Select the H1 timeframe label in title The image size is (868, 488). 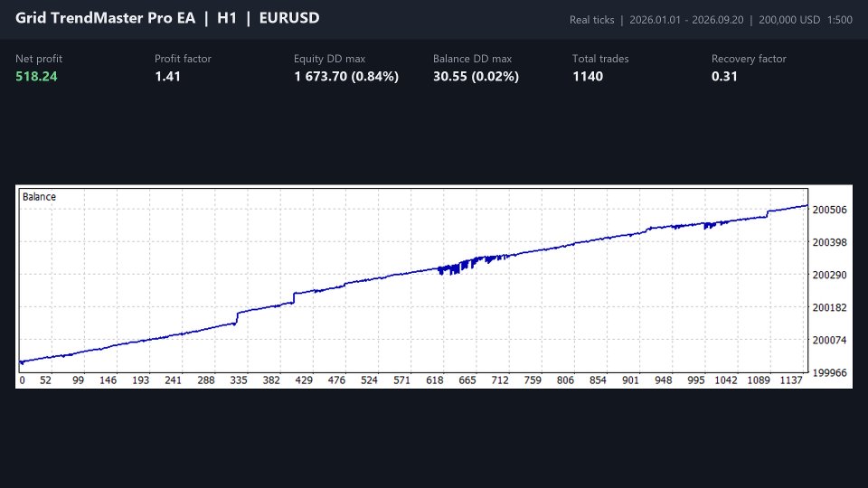pyautogui.click(x=227, y=18)
